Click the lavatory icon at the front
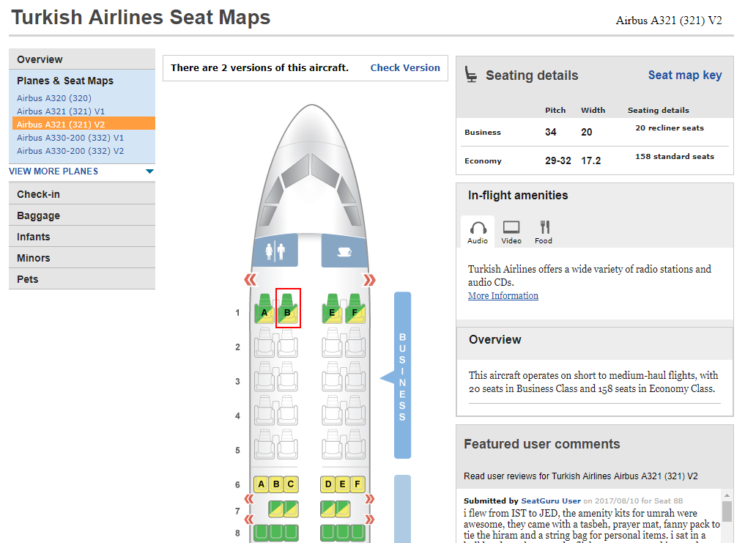This screenshot has height=543, width=756. point(275,251)
